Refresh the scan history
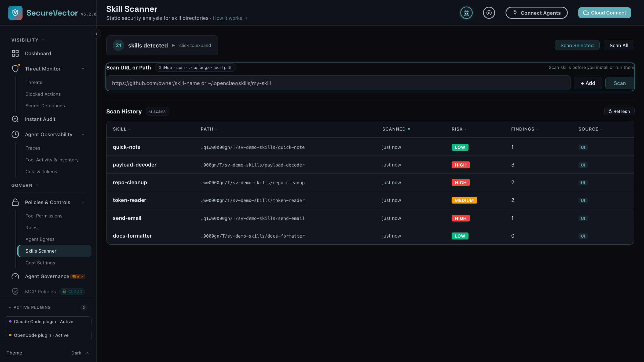 (x=619, y=111)
